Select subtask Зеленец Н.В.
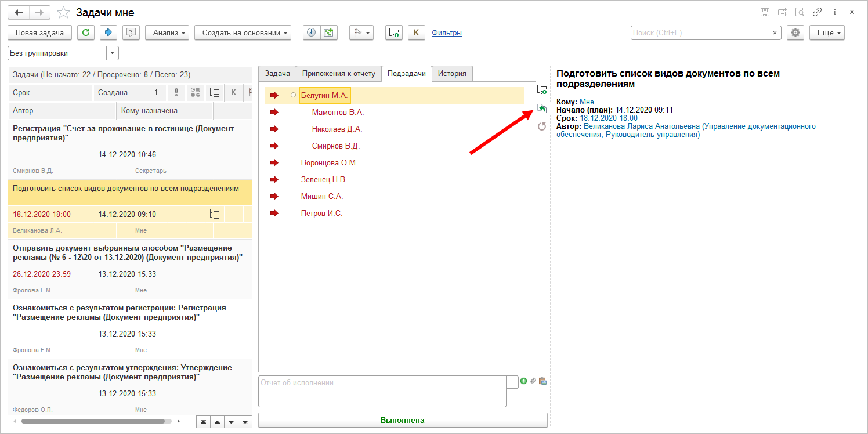The image size is (868, 434). click(x=324, y=179)
